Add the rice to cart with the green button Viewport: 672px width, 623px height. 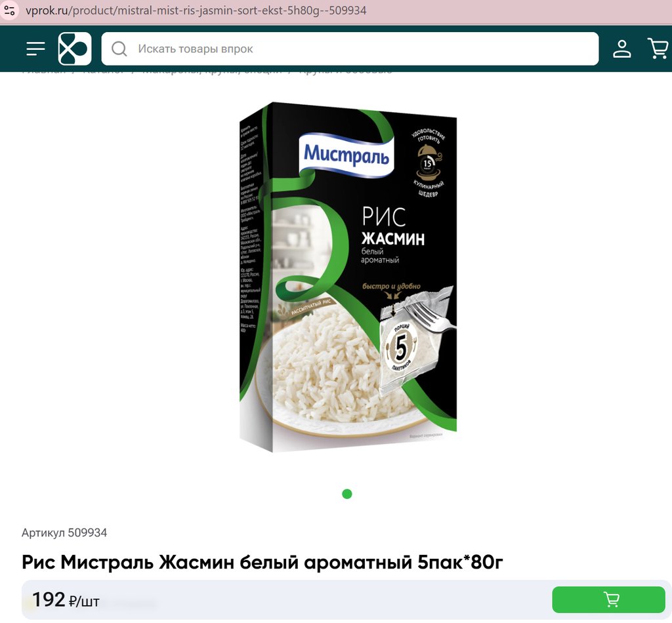(608, 599)
